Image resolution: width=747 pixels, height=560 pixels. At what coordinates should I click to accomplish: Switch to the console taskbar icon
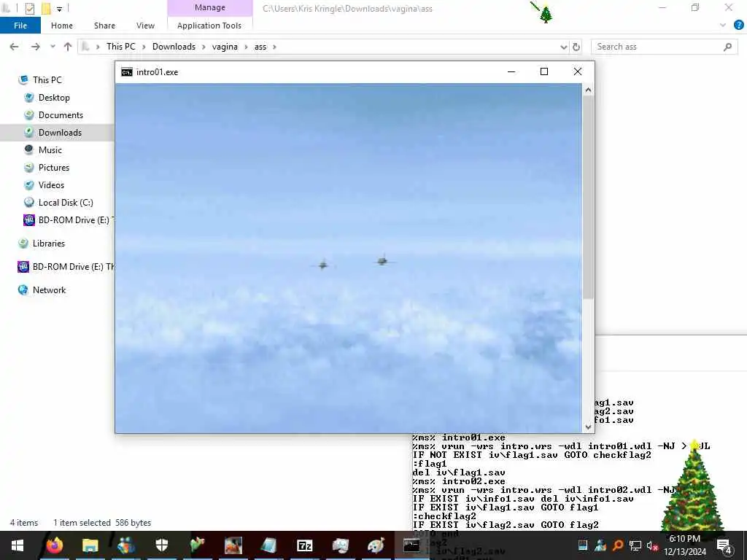pos(411,545)
